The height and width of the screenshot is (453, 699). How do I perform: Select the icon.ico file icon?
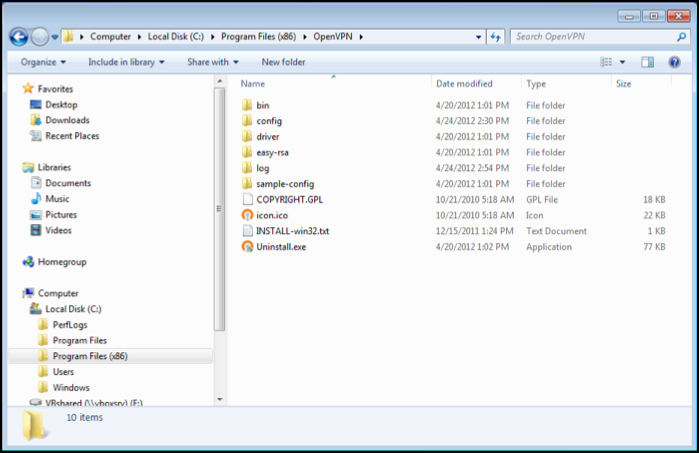tap(247, 215)
